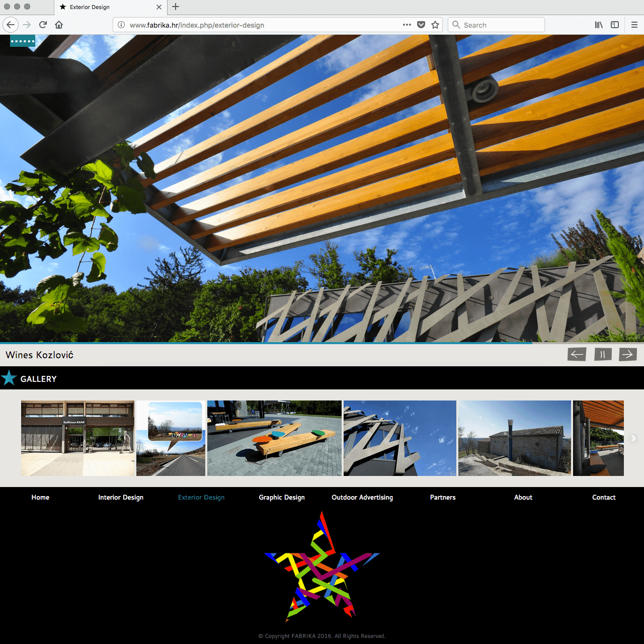Screen dimensions: 644x644
Task: Go to previous slide with left arrow
Action: pos(577,354)
